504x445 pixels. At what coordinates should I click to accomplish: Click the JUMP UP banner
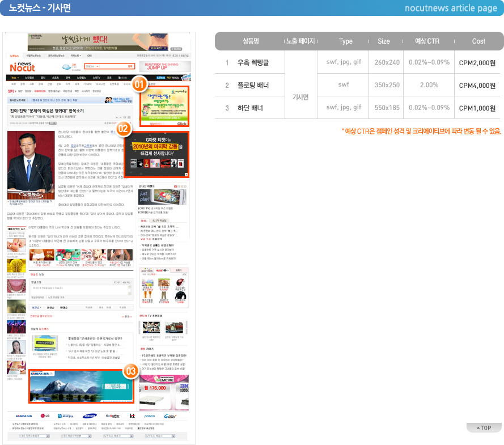[x=165, y=67]
